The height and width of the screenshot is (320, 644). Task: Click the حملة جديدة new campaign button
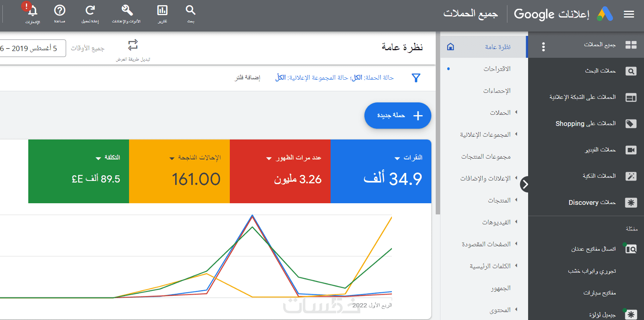[x=397, y=116]
